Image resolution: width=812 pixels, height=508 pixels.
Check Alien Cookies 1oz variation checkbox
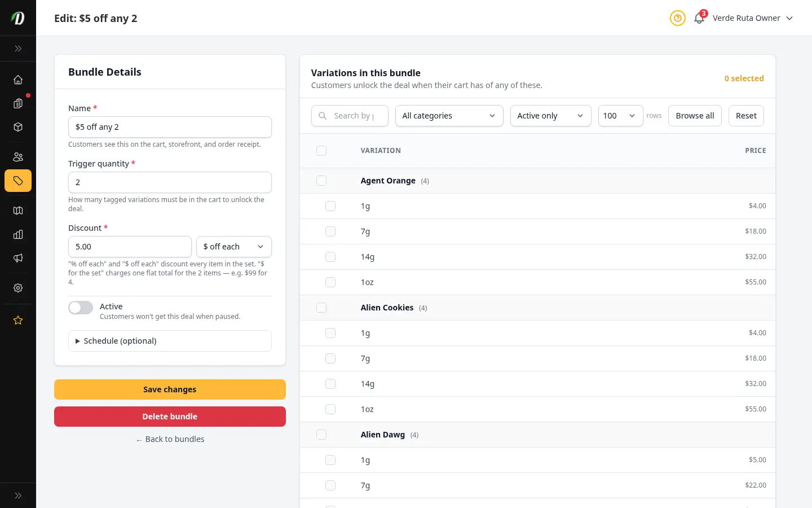pos(330,409)
